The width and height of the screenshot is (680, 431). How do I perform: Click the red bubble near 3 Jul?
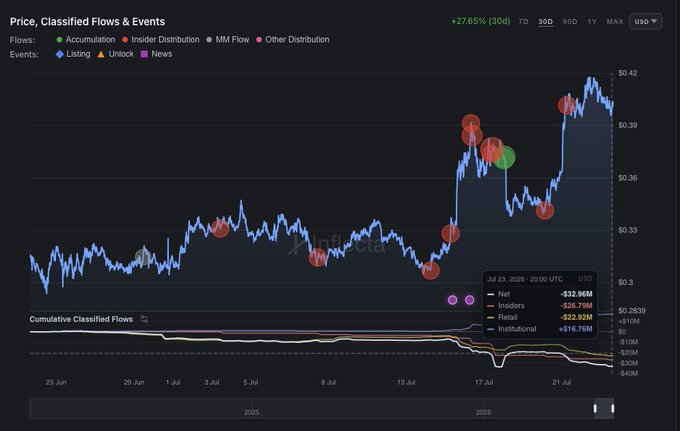click(x=220, y=229)
